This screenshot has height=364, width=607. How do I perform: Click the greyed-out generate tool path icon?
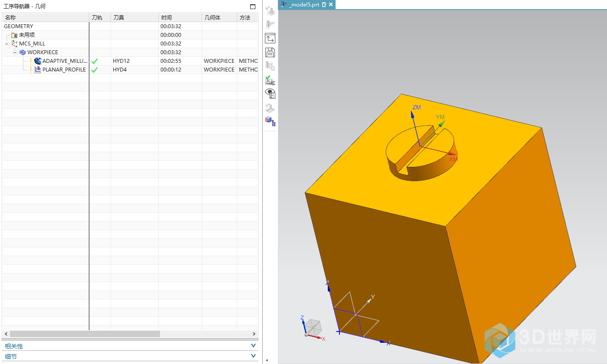(270, 11)
